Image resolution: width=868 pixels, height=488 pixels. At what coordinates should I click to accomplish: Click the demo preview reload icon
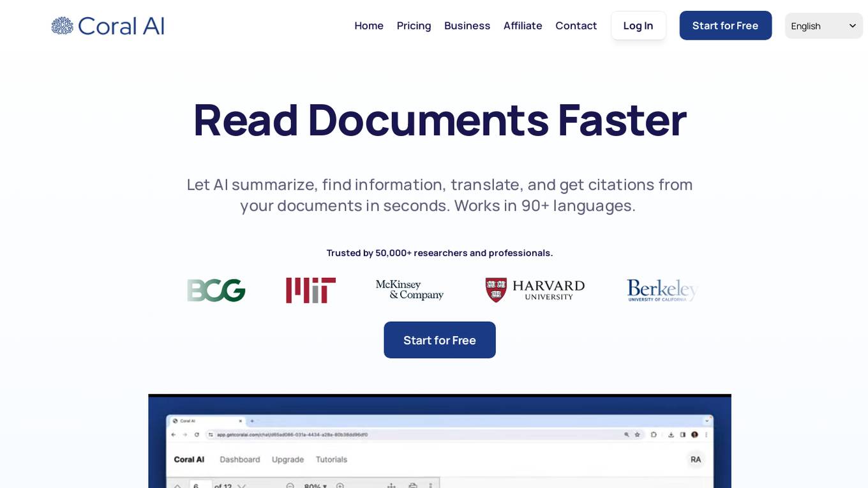tap(197, 434)
